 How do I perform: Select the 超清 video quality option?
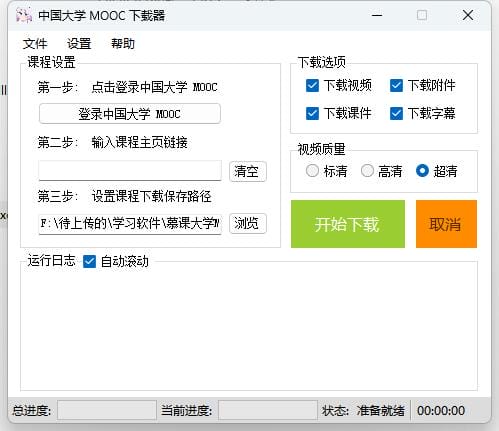tap(422, 171)
